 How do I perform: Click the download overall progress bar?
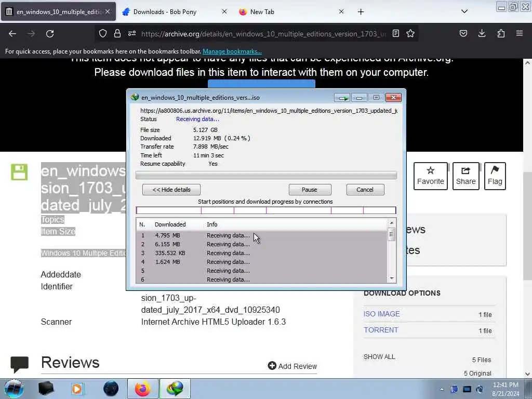266,175
